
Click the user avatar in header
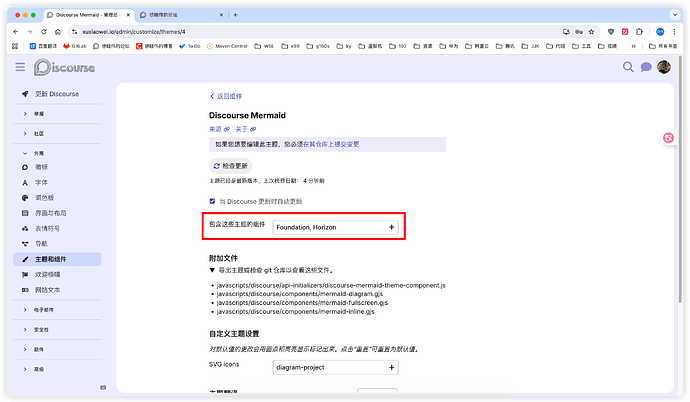click(662, 67)
